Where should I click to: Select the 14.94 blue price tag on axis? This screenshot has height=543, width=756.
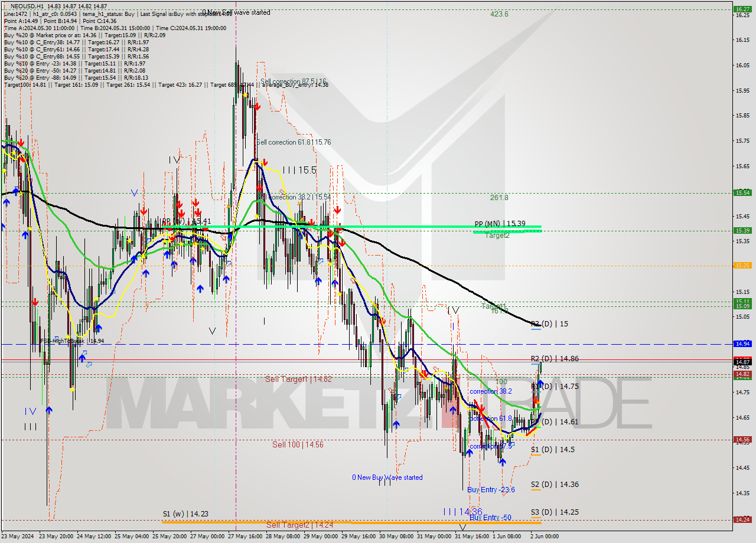tap(742, 344)
